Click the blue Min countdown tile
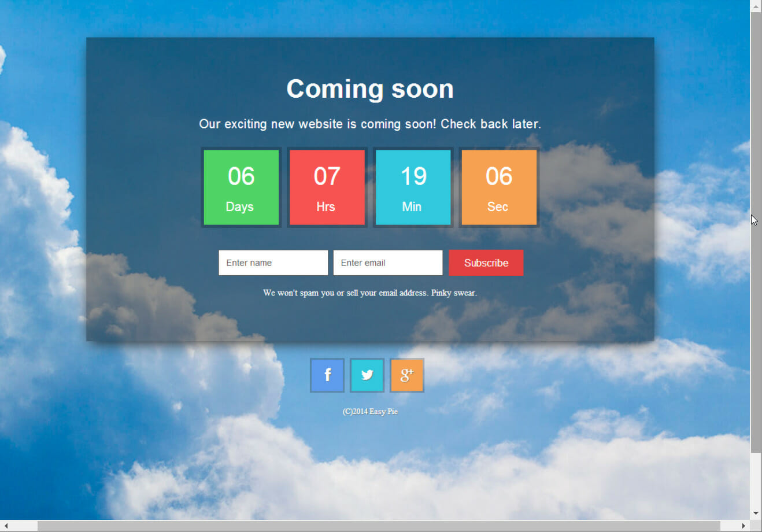 pos(413,187)
